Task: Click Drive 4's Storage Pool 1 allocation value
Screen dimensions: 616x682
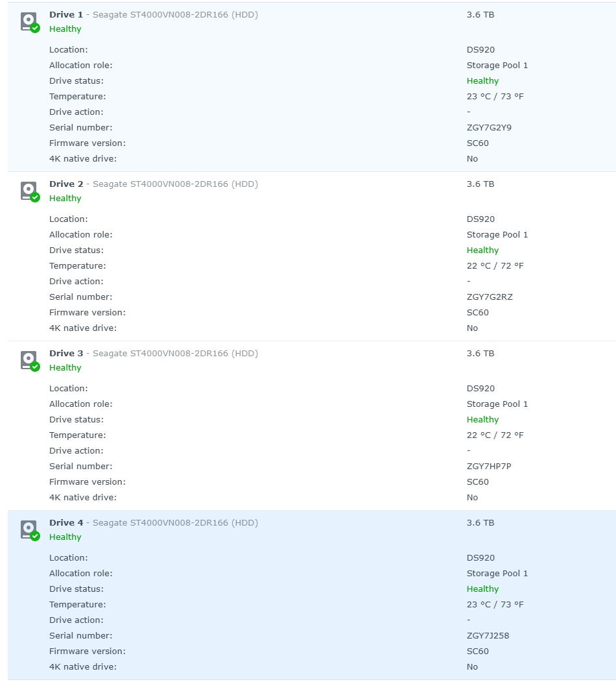Action: click(497, 574)
